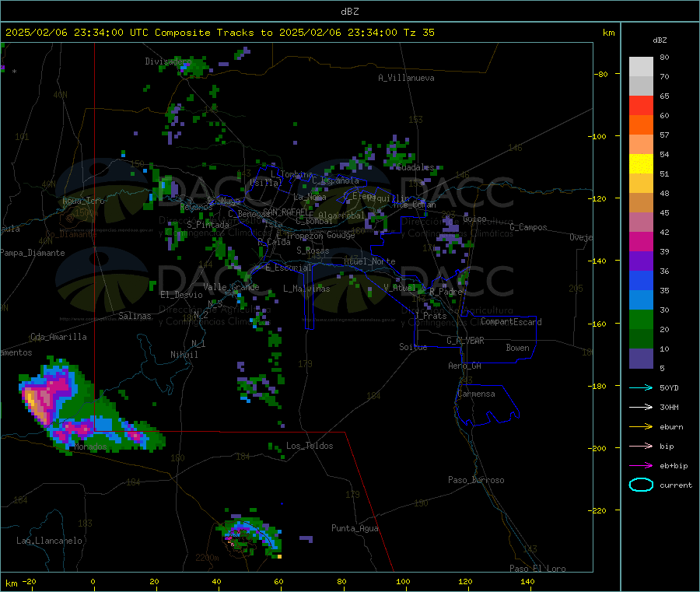
Task: Click the 'Lag.Llancanelo' place label
Action: (x=49, y=541)
